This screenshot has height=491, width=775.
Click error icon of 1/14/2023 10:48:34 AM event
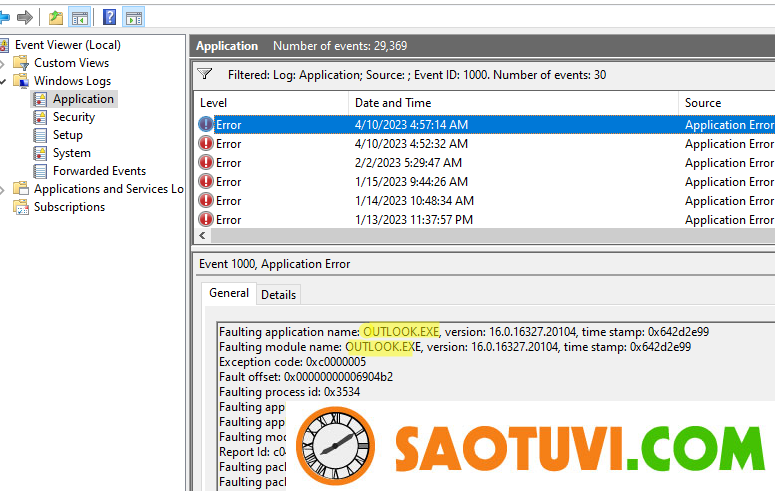206,200
